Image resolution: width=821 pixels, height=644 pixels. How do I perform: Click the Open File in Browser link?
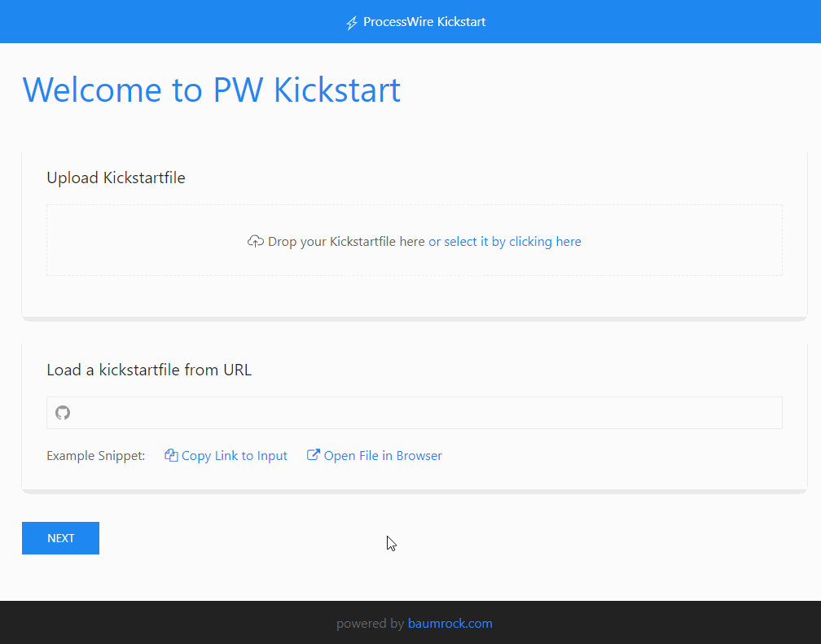[381, 455]
